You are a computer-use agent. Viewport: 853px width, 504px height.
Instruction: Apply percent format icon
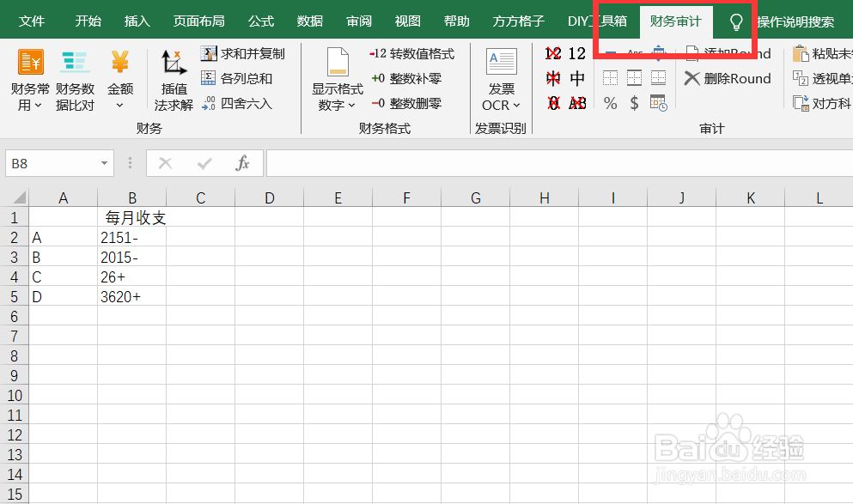(611, 103)
